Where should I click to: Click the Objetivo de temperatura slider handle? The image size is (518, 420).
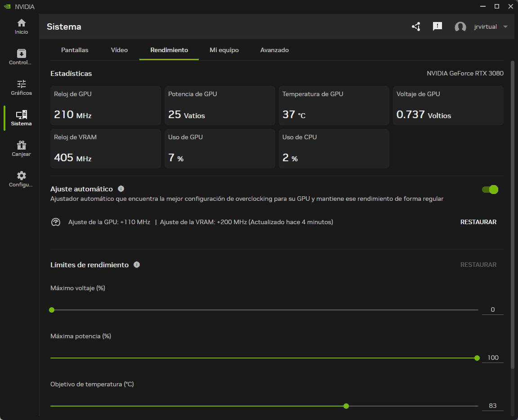click(x=346, y=406)
